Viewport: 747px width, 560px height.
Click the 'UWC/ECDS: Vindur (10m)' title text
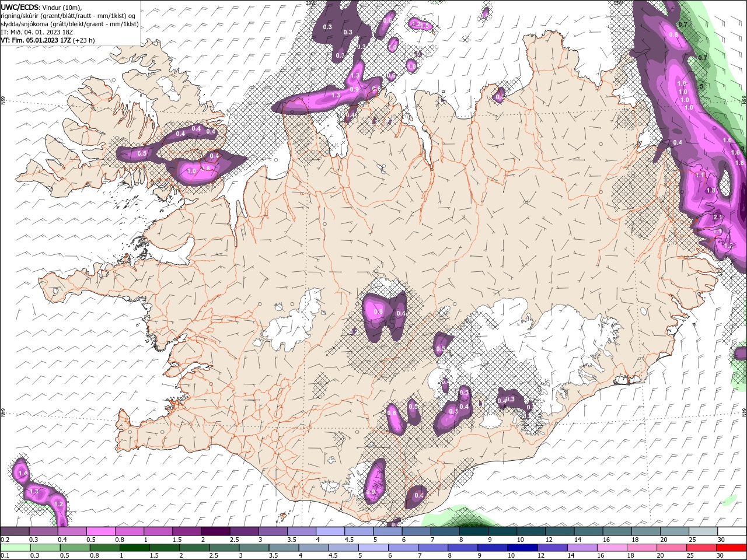point(41,7)
